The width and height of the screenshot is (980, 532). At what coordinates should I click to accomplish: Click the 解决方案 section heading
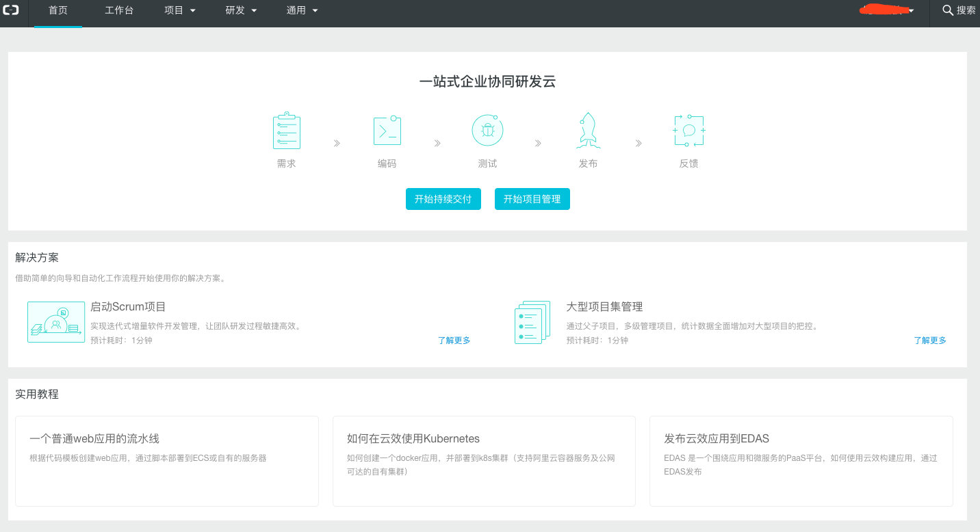[x=37, y=258]
